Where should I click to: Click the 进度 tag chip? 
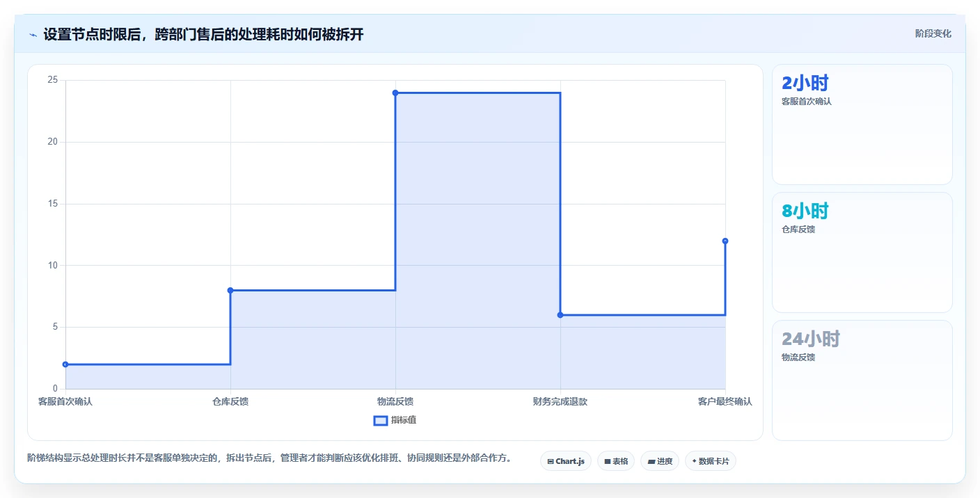[x=660, y=461]
